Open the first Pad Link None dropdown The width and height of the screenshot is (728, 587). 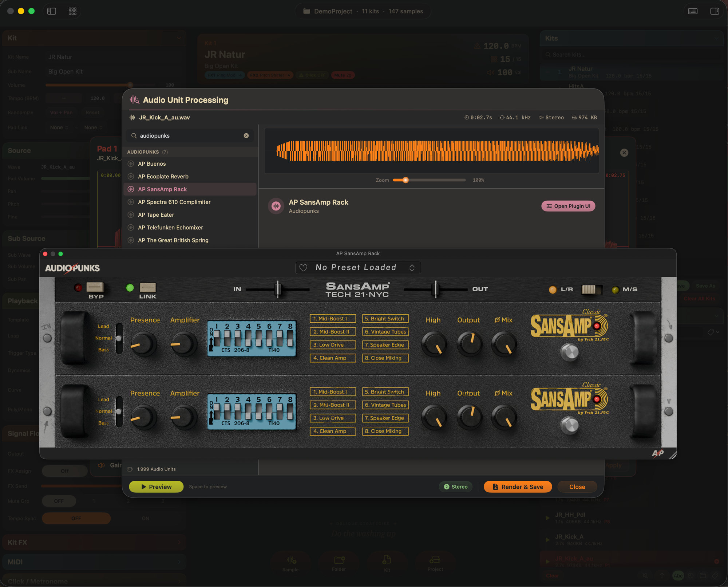[x=59, y=127]
